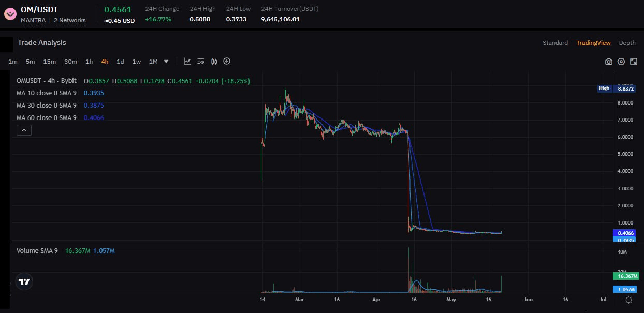Open the chart axis settings gear
The image size is (644, 313).
(x=628, y=300)
